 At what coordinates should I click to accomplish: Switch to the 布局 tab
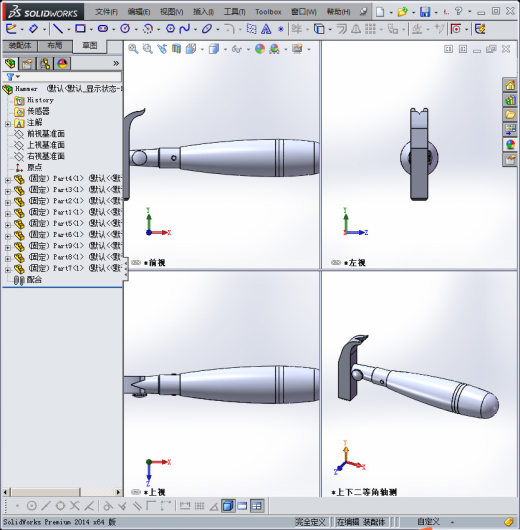(55, 46)
